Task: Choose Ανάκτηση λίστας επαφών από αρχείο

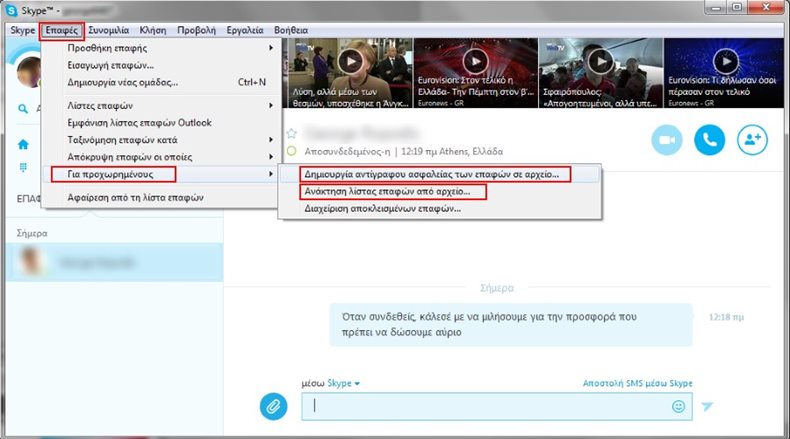Action: pos(440,192)
